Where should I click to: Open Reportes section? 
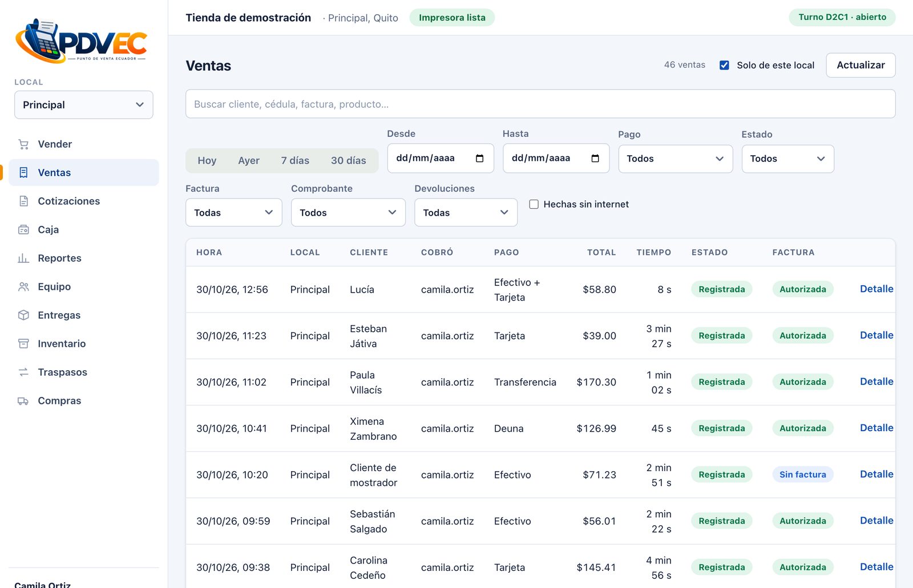click(84, 258)
